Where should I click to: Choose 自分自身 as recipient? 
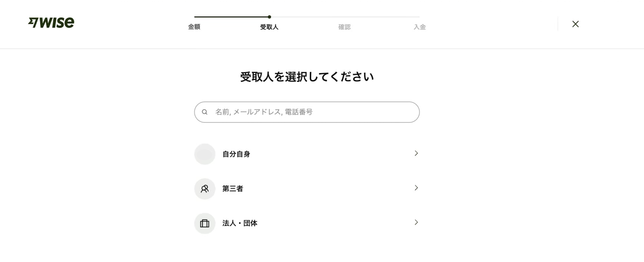click(x=236, y=154)
